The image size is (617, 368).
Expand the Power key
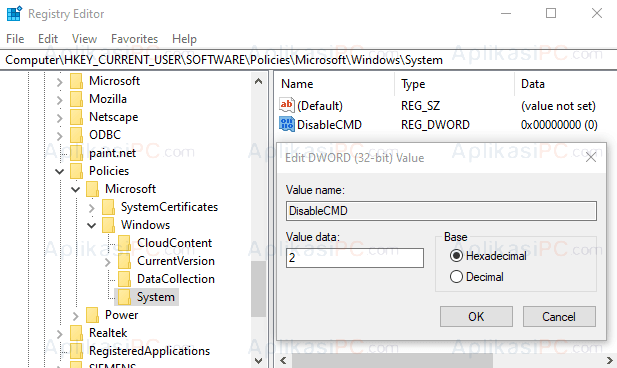(76, 316)
